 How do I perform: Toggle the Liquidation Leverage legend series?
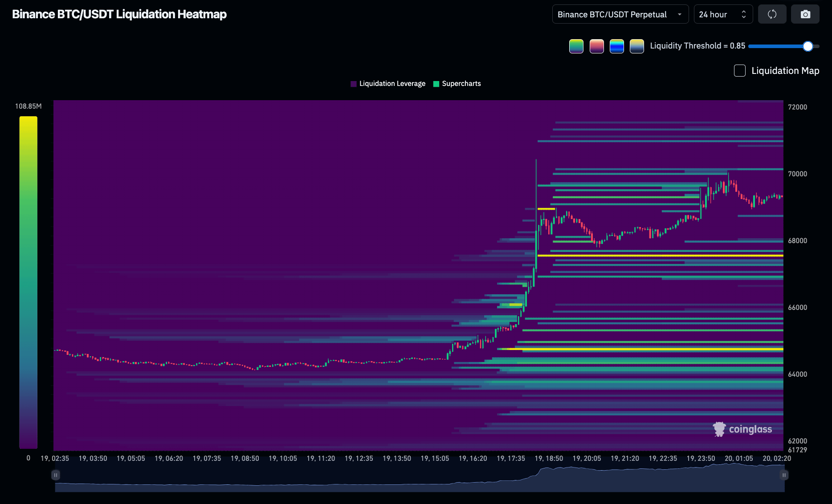click(388, 84)
